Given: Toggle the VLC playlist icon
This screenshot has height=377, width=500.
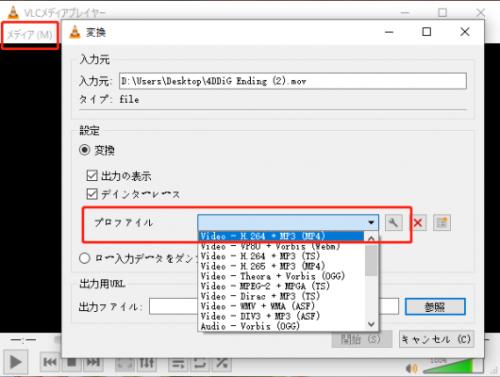Looking at the screenshot, I should [x=178, y=363].
